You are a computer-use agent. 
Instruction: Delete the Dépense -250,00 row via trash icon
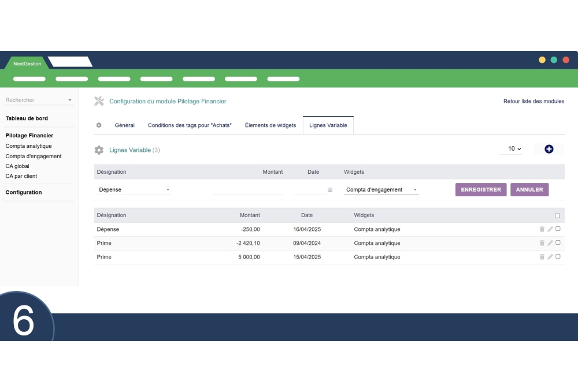pyautogui.click(x=542, y=229)
